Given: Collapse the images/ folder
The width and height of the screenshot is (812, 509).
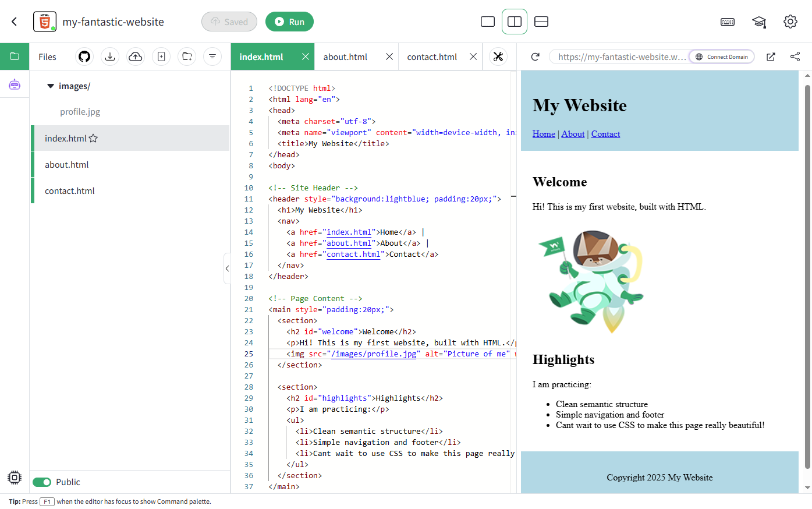Looking at the screenshot, I should click(x=51, y=86).
